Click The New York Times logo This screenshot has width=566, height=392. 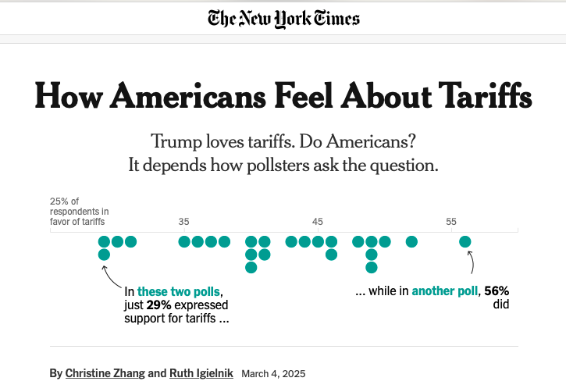pos(283,18)
